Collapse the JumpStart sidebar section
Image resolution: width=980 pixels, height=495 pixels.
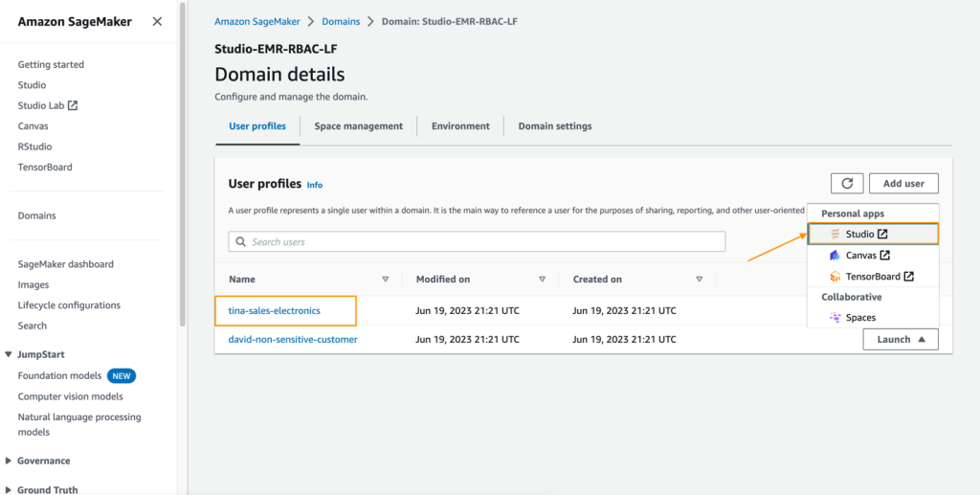tap(9, 354)
